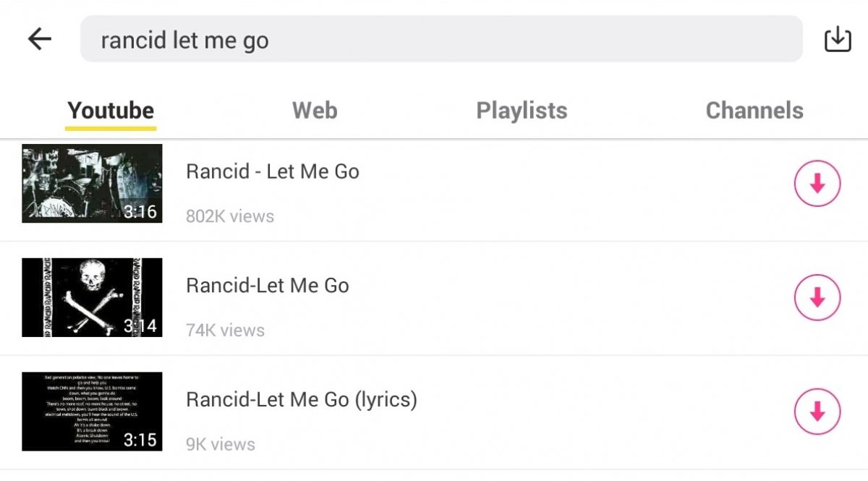868x481 pixels.
Task: Switch to the Web tab
Action: (x=315, y=111)
